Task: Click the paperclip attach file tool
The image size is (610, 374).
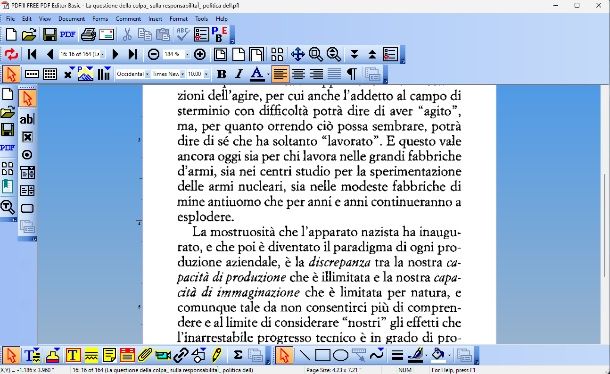Action: click(x=145, y=355)
